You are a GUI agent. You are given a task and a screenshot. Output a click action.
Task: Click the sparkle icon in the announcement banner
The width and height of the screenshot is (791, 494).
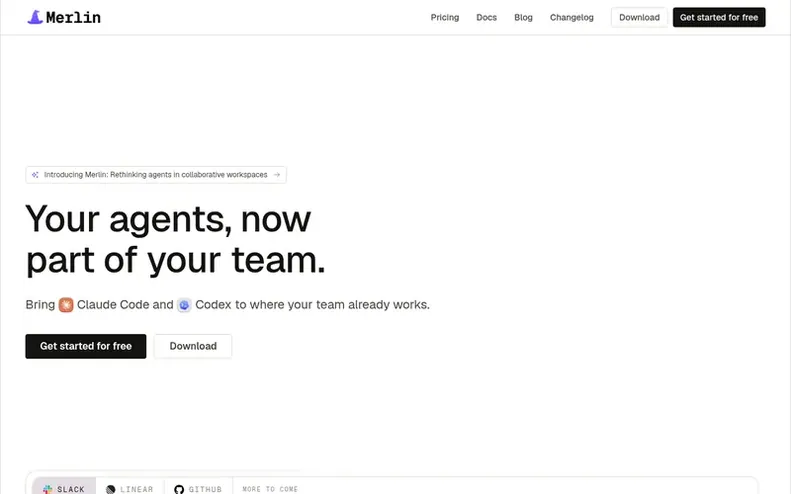tap(35, 175)
